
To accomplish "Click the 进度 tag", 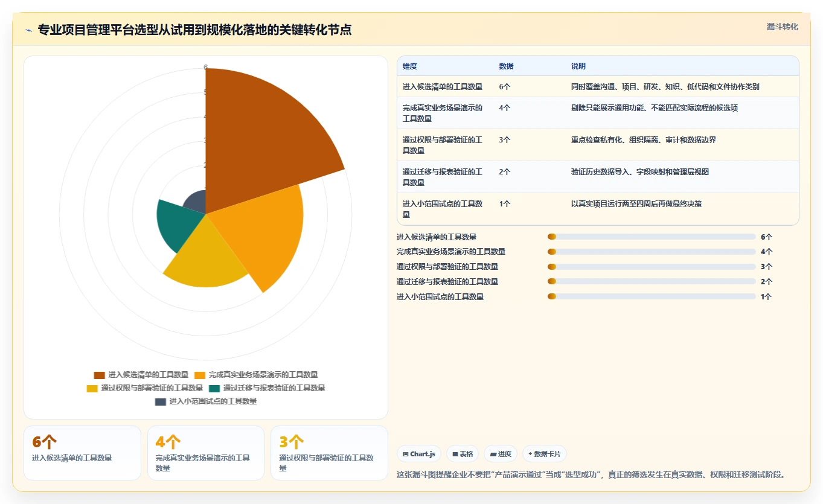I will coord(501,454).
